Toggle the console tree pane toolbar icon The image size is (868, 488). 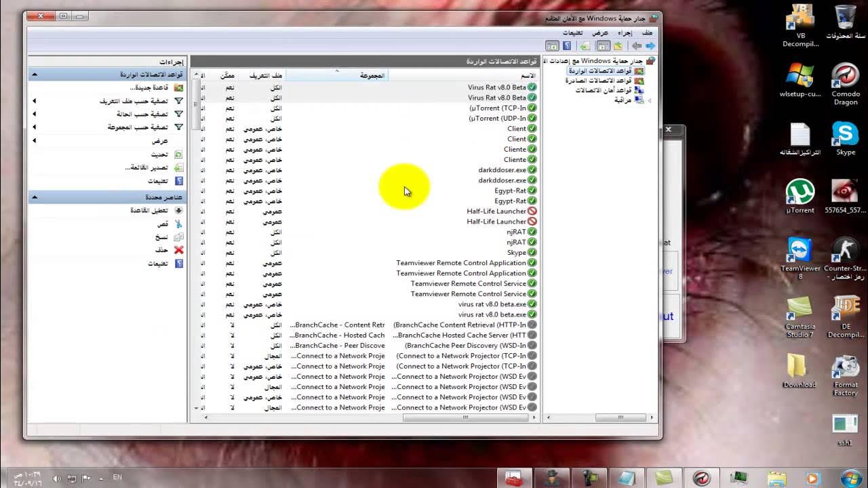click(603, 46)
